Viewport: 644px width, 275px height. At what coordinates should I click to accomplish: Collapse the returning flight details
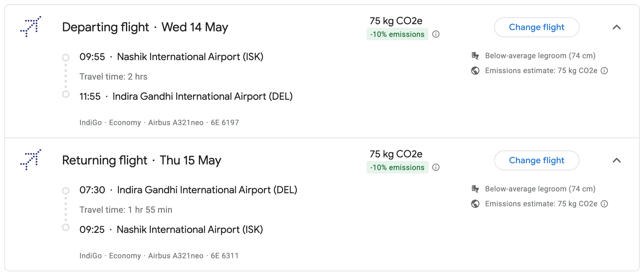616,160
